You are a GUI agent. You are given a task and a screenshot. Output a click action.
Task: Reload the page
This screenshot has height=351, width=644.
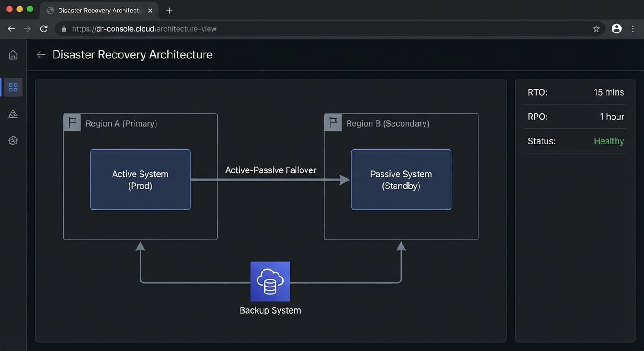44,29
